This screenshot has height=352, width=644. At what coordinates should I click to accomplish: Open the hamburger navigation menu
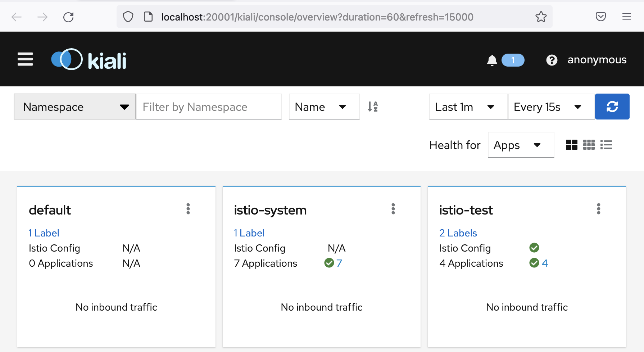tap(25, 59)
